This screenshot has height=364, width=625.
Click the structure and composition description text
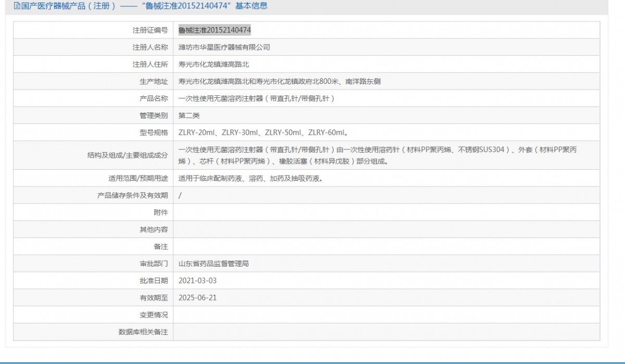coord(378,155)
